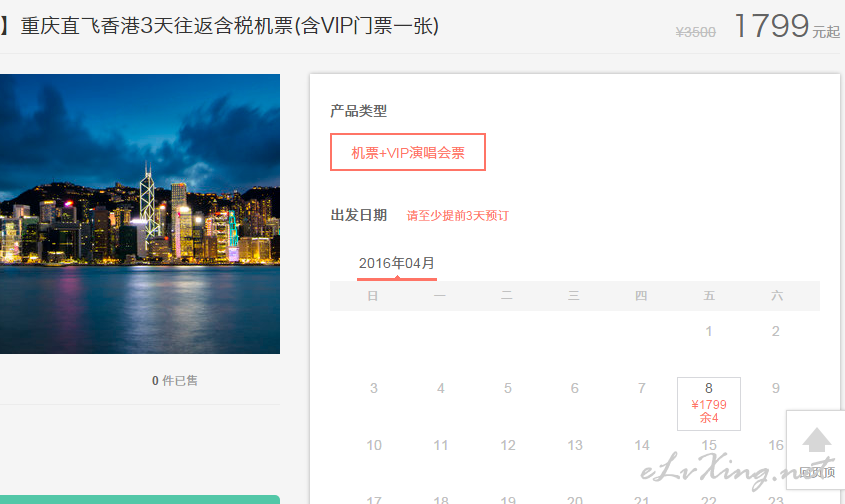The height and width of the screenshot is (504, 845).
Task: Choose April 8 priced ¥1799
Action: pos(709,404)
